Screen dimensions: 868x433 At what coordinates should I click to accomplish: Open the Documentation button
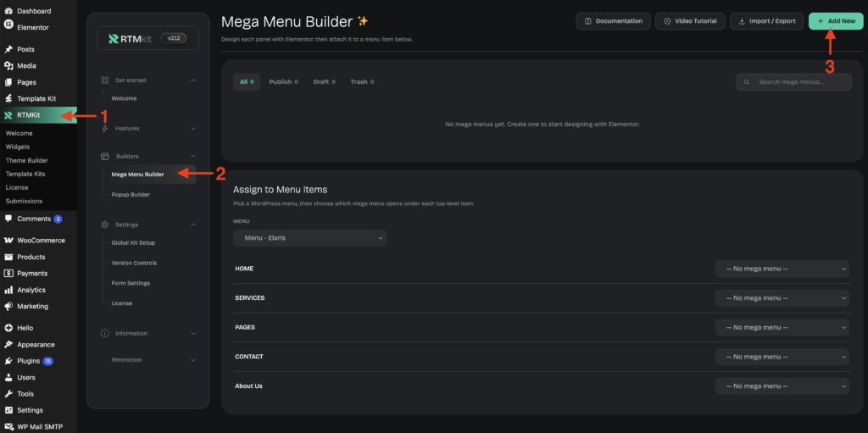click(x=614, y=21)
